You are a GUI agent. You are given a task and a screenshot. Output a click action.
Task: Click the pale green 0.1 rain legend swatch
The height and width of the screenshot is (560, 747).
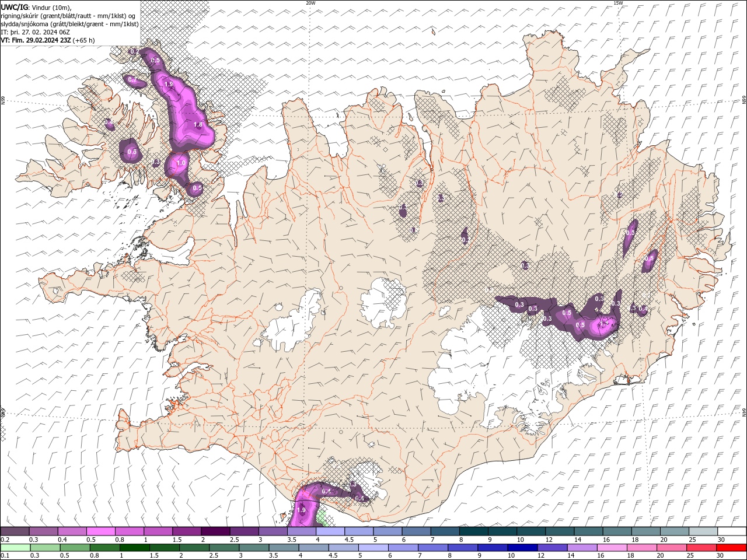tap(15, 548)
